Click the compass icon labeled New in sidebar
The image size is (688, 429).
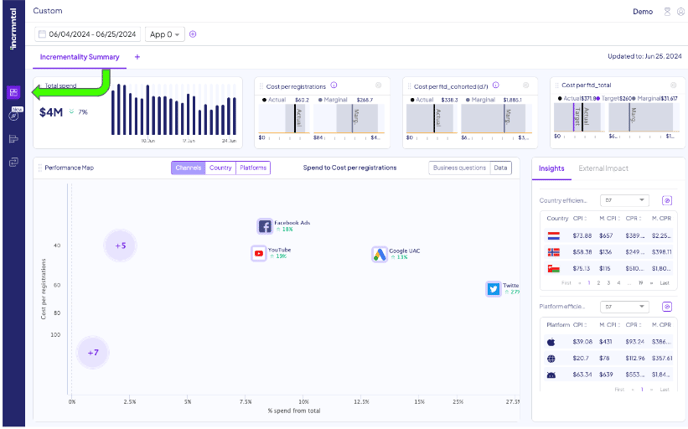coord(14,115)
